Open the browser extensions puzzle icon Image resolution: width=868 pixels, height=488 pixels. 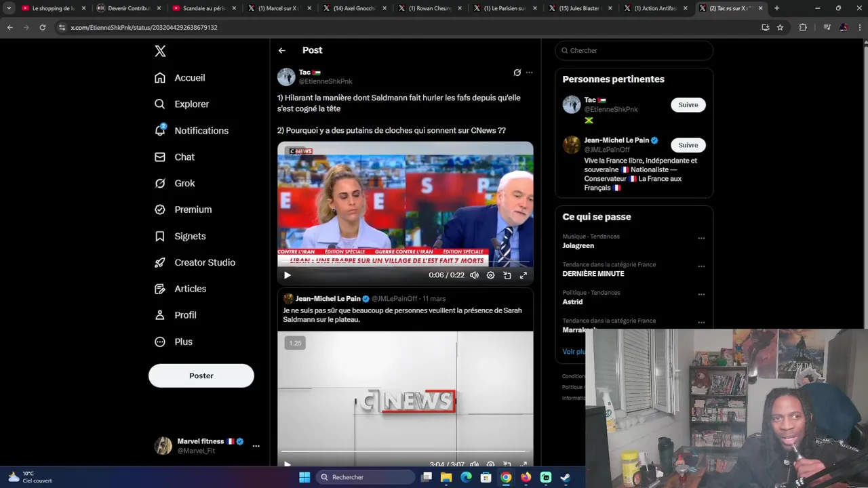803,28
